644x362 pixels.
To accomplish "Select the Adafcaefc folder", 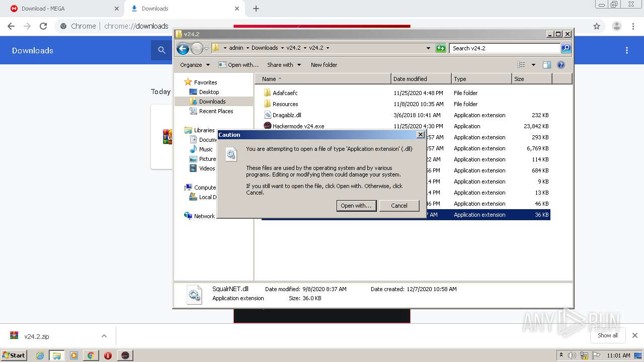I will click(285, 93).
